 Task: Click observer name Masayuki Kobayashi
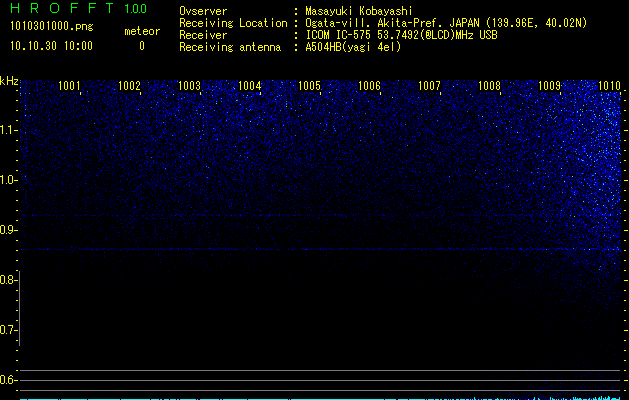pyautogui.click(x=359, y=11)
